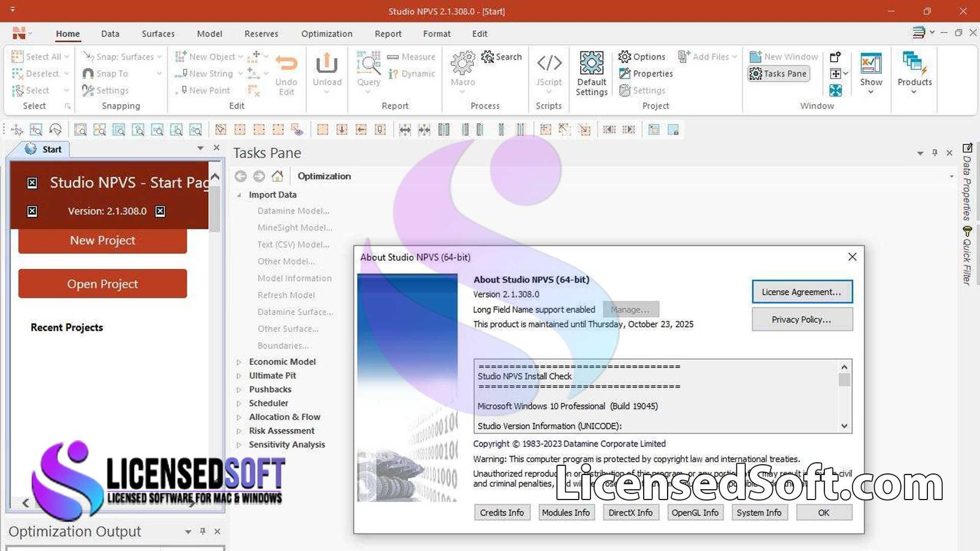Switch to the Optimization ribbon tab
Image resolution: width=980 pixels, height=551 pixels.
pos(327,34)
